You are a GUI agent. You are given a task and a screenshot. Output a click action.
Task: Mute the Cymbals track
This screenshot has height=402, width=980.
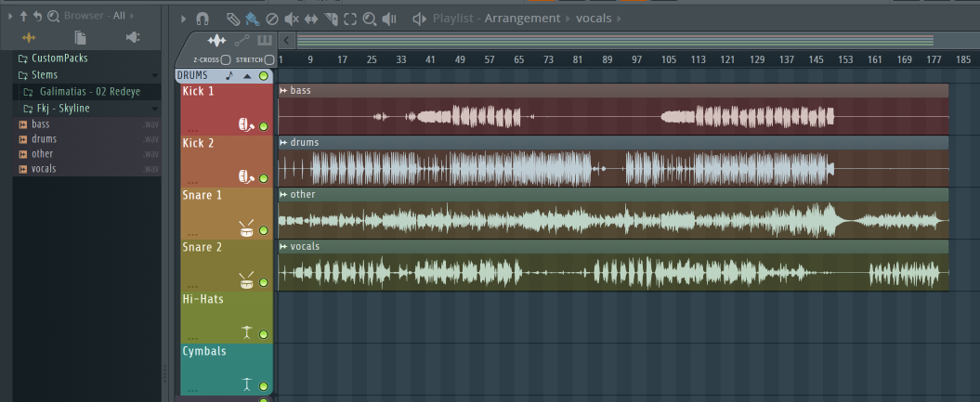click(263, 386)
